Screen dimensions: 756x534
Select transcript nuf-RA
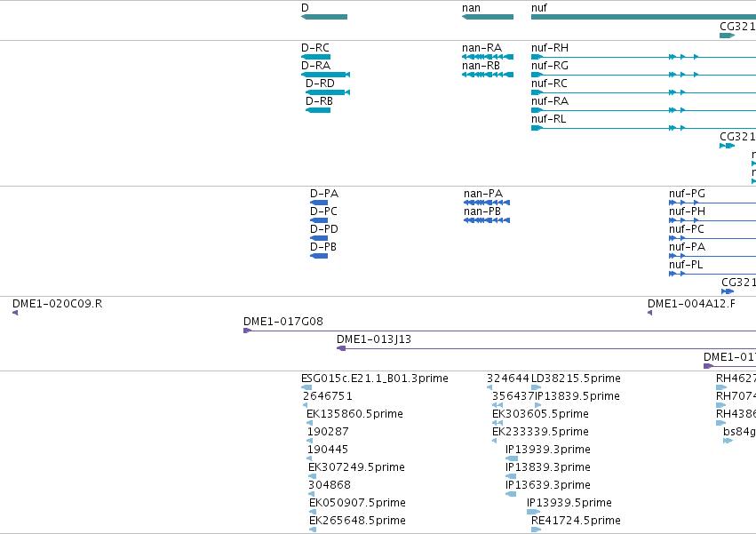point(643,110)
